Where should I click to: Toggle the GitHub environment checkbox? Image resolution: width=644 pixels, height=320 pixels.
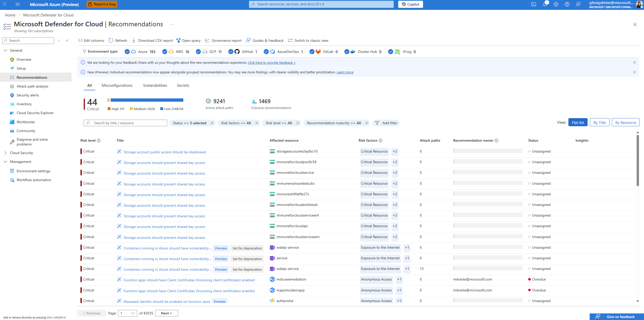click(x=231, y=52)
